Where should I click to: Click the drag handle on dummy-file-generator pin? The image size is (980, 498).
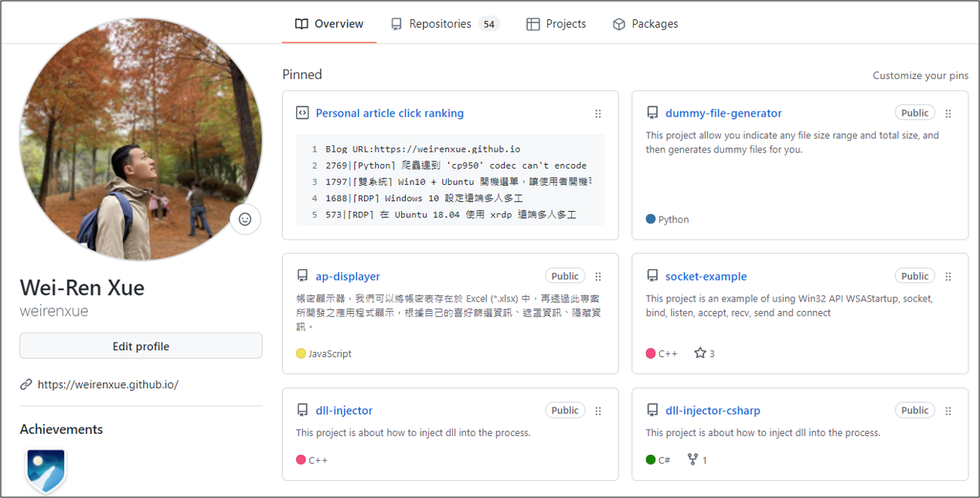tap(948, 114)
